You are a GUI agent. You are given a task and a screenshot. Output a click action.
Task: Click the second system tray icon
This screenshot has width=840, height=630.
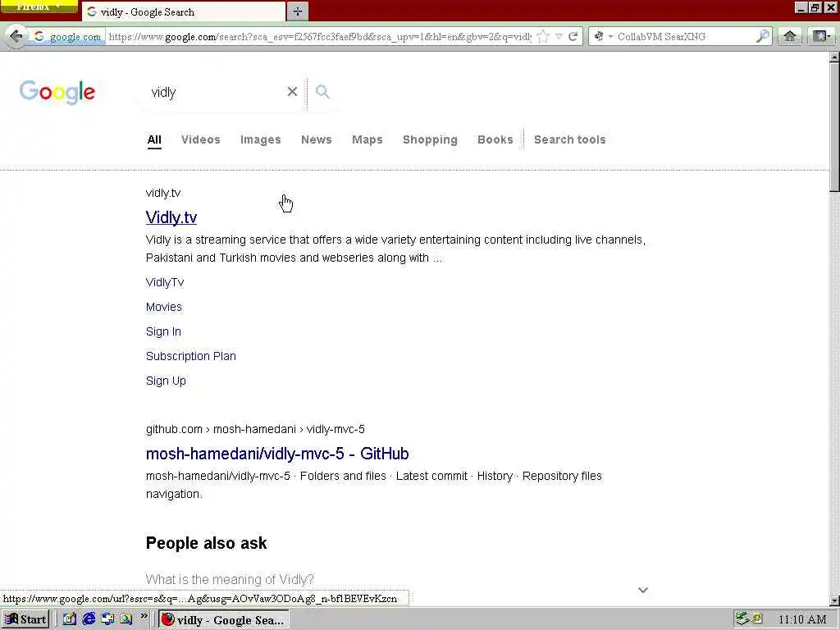757,619
